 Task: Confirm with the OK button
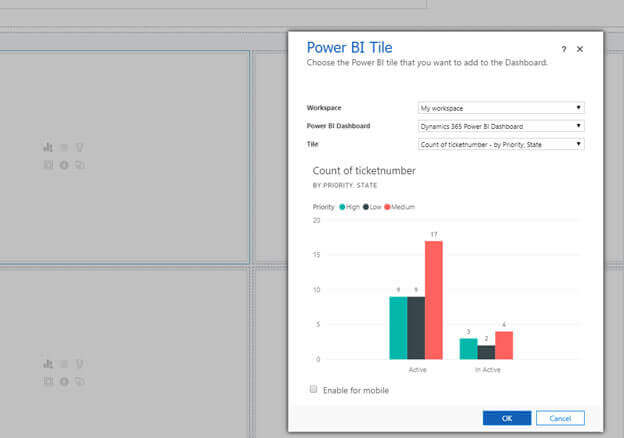point(507,418)
